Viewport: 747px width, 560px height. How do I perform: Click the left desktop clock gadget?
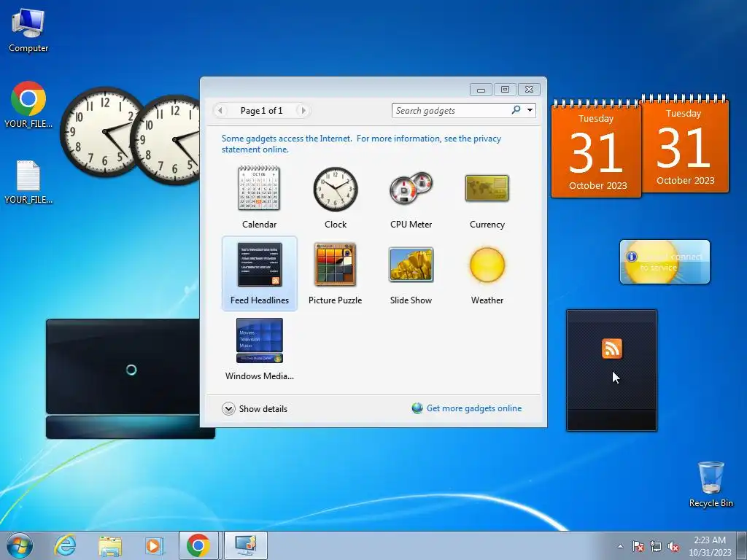pos(102,132)
